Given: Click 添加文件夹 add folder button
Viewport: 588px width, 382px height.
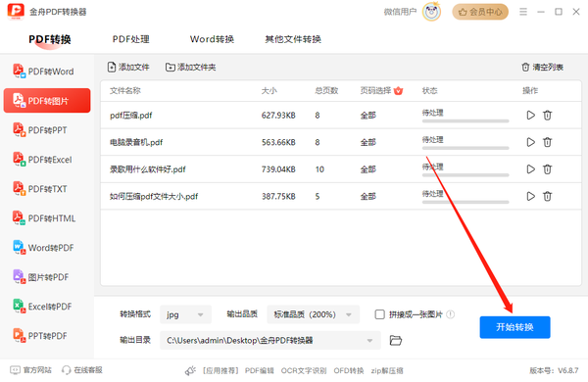Looking at the screenshot, I should pos(191,68).
